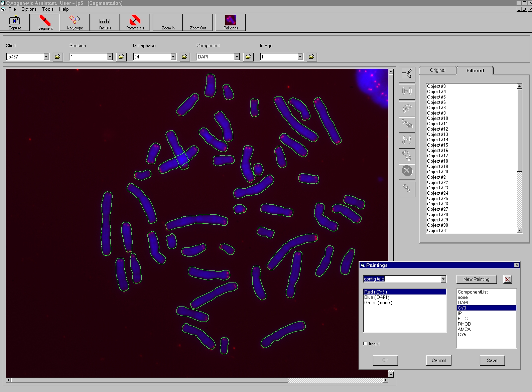532x392 pixels.
Task: Click the Zoom in button
Action: 168,22
